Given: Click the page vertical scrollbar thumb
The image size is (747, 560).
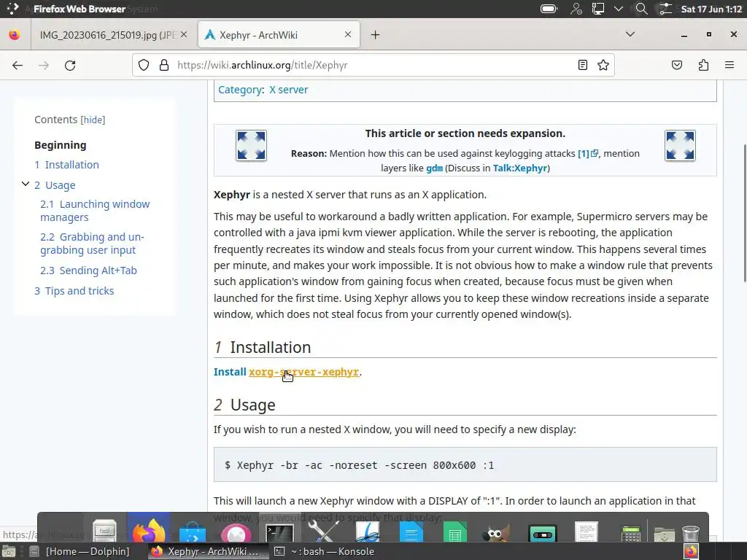Looking at the screenshot, I should pos(744,213).
